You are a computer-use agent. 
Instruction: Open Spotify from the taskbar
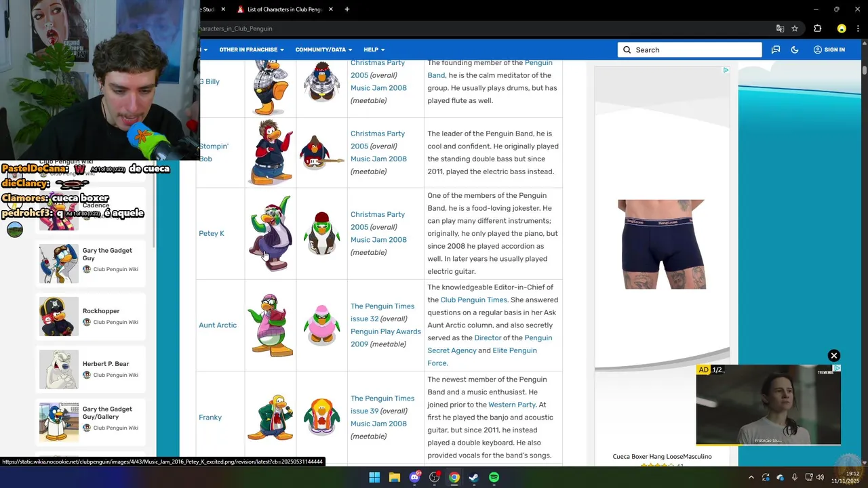tap(494, 477)
